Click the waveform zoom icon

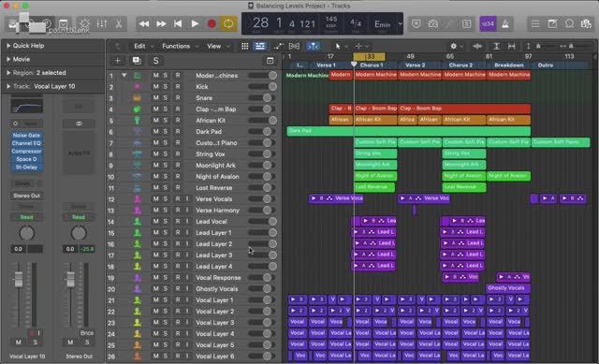tap(476, 46)
